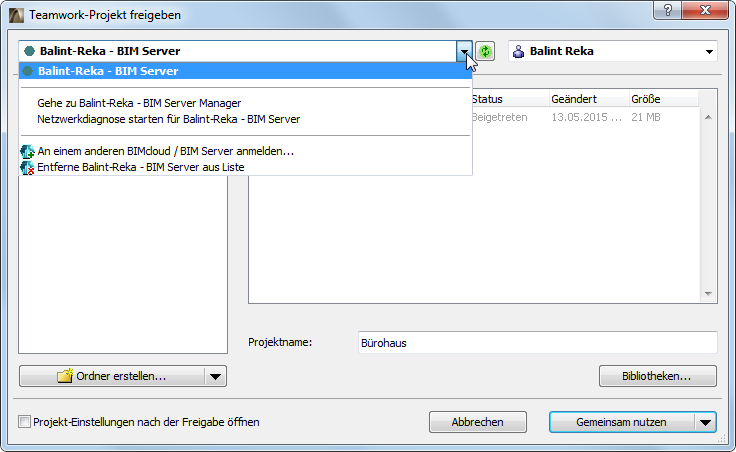
Task: Click the login to another BIMcloud icon
Action: pos(28,151)
